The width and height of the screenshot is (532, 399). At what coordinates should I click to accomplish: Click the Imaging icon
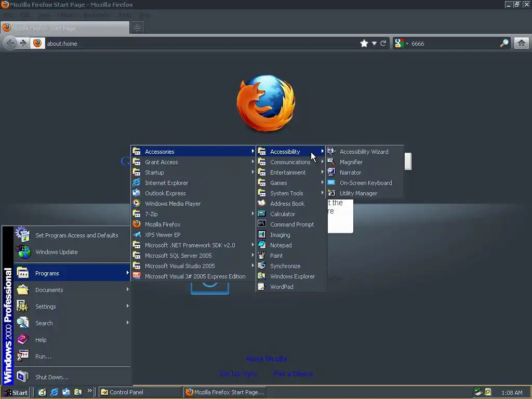click(x=262, y=234)
